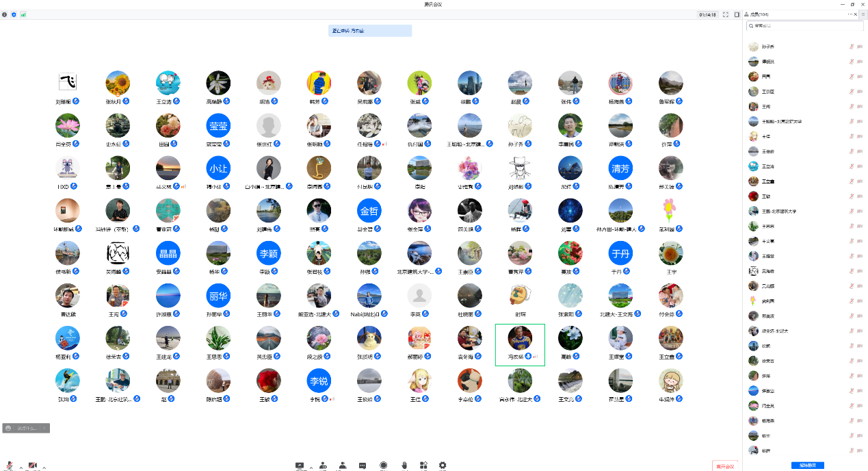This screenshot has width=868, height=471.
Task: Start recording with the record icon
Action: 383,466
